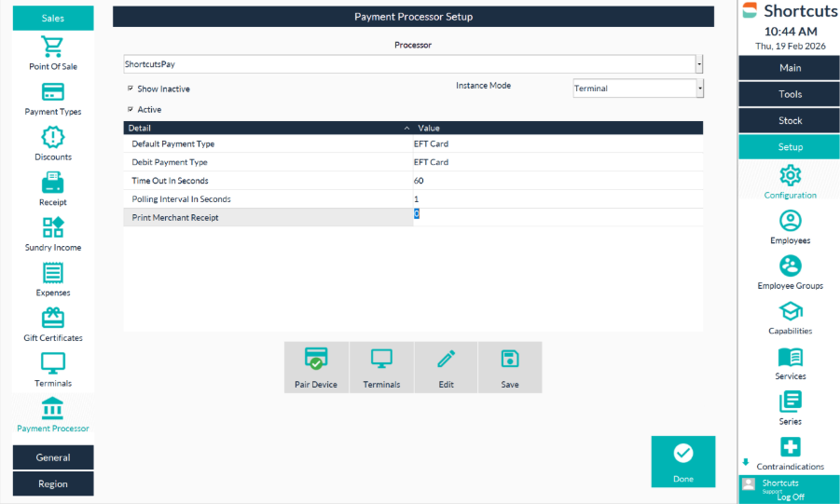Open Point Of Sale settings icon

53,48
